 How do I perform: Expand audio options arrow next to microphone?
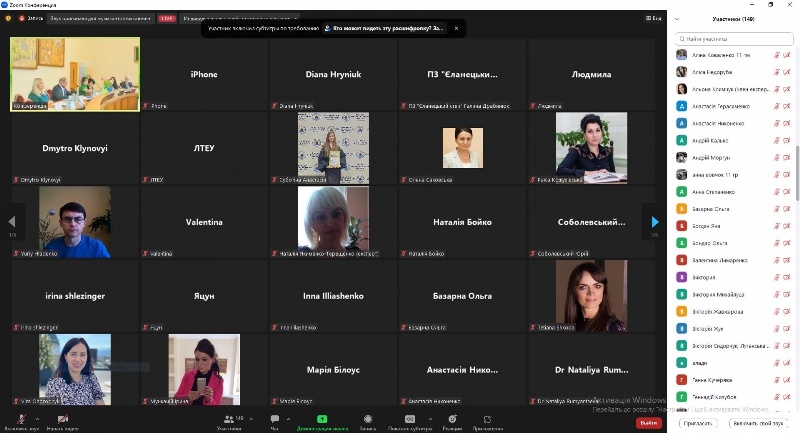pos(37,419)
